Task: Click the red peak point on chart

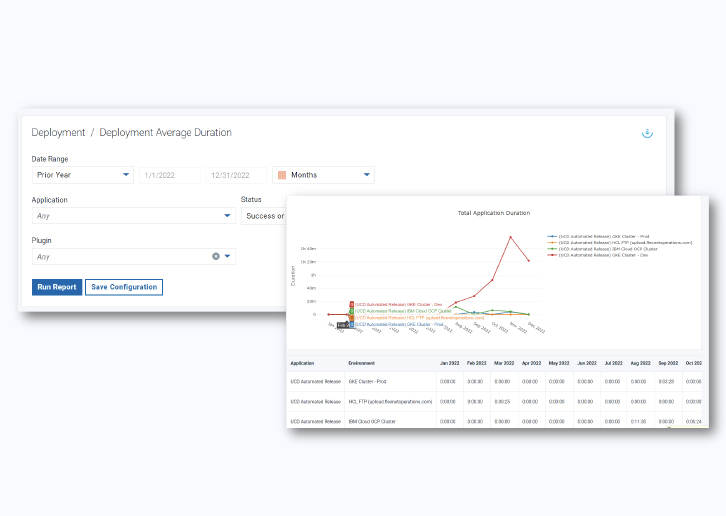Action: (x=511, y=237)
